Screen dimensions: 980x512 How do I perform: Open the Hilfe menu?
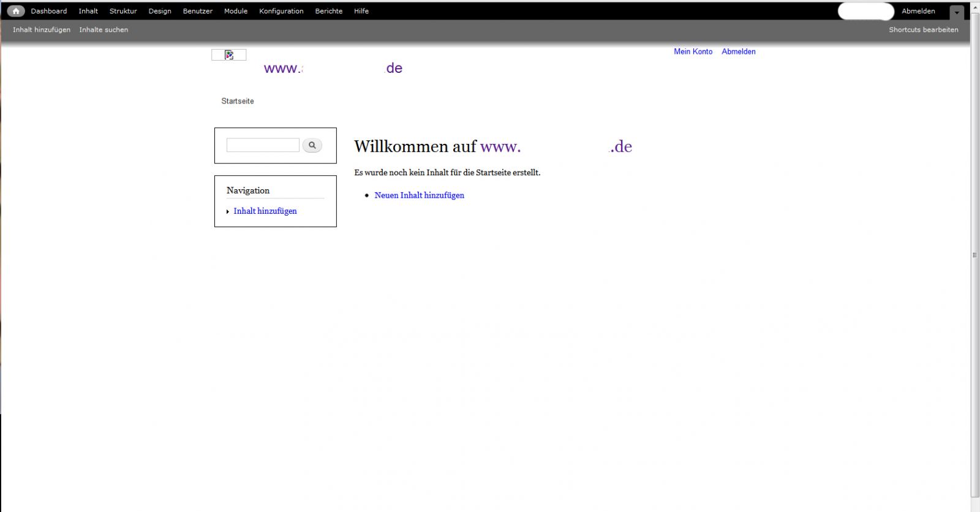pos(361,11)
